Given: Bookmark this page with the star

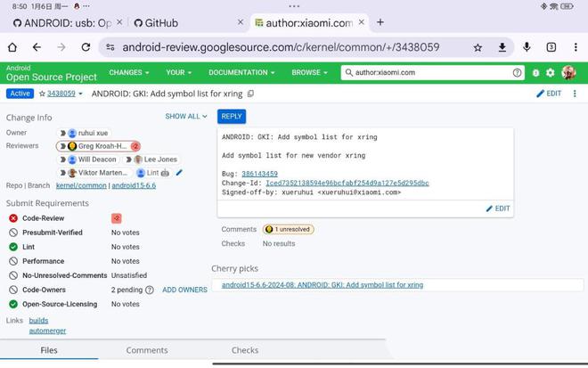Looking at the screenshot, I should [x=478, y=47].
